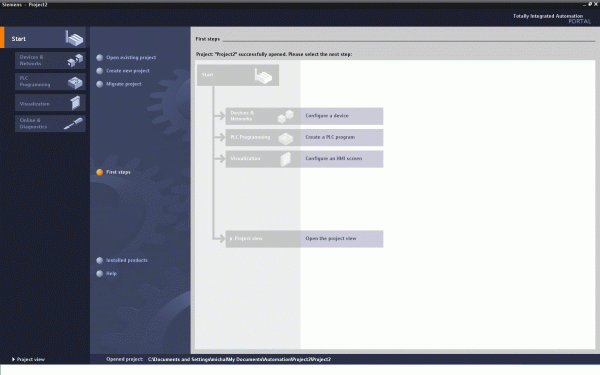Click the Create a PLC program link
Viewport: 600px width, 375px height.
[330, 137]
